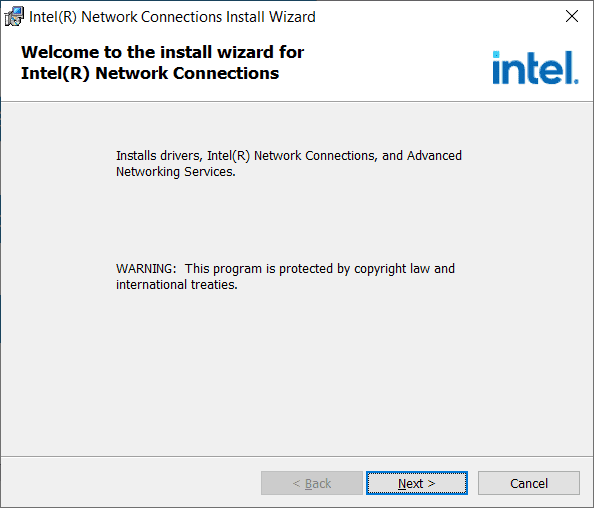Click the word Advanced in the description

tap(434, 156)
